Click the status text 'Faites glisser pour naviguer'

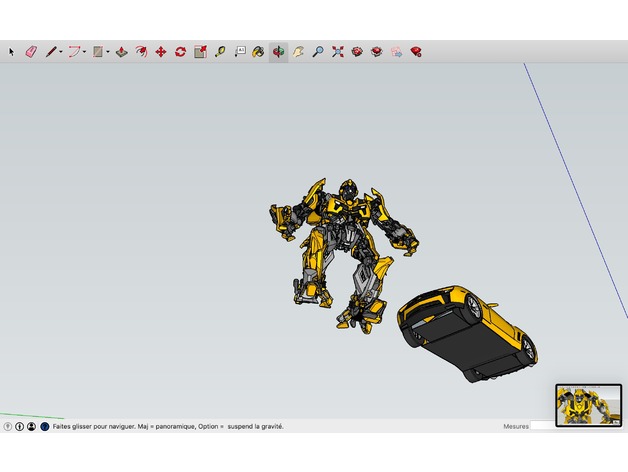click(94, 427)
